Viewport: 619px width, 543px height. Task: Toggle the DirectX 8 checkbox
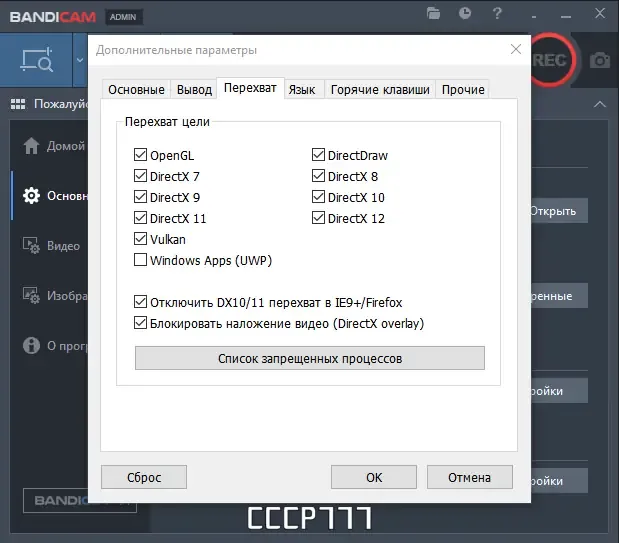tap(318, 176)
